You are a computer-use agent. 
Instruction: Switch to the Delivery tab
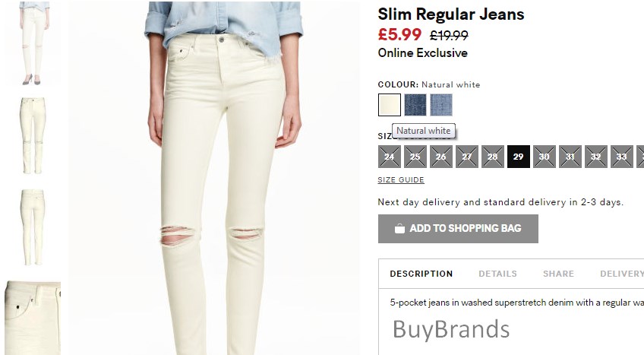(x=621, y=274)
